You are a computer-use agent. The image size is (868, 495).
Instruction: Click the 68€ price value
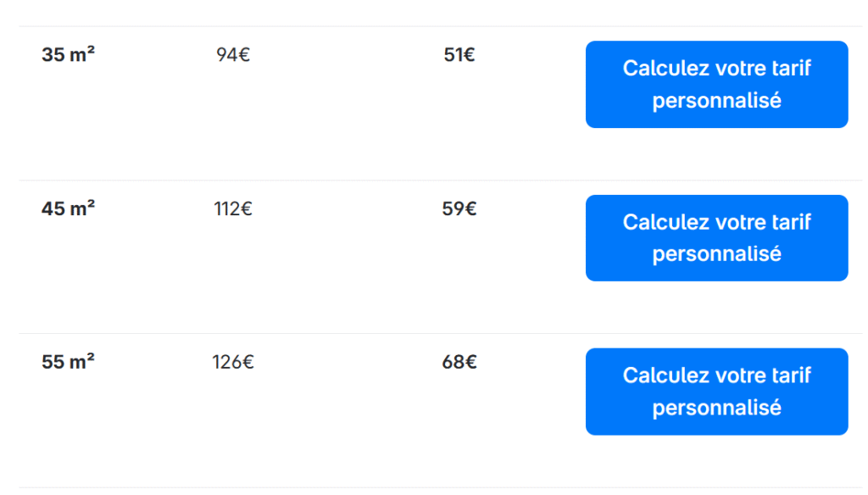click(461, 361)
